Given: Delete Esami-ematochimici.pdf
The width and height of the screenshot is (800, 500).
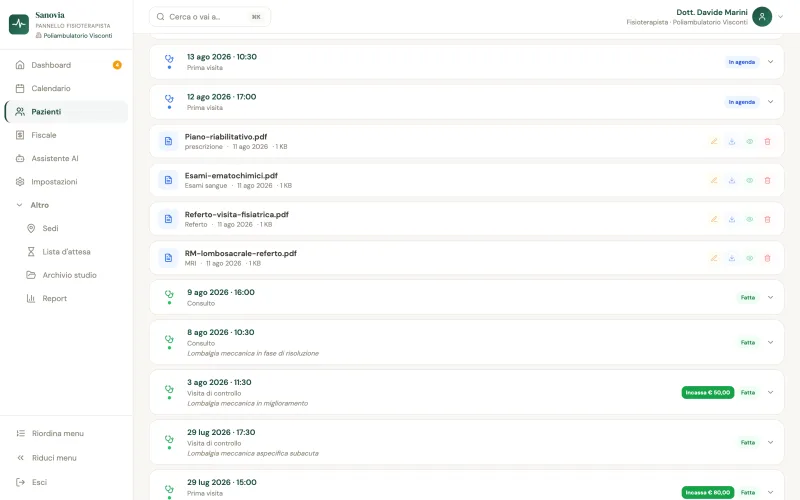Looking at the screenshot, I should click(767, 180).
